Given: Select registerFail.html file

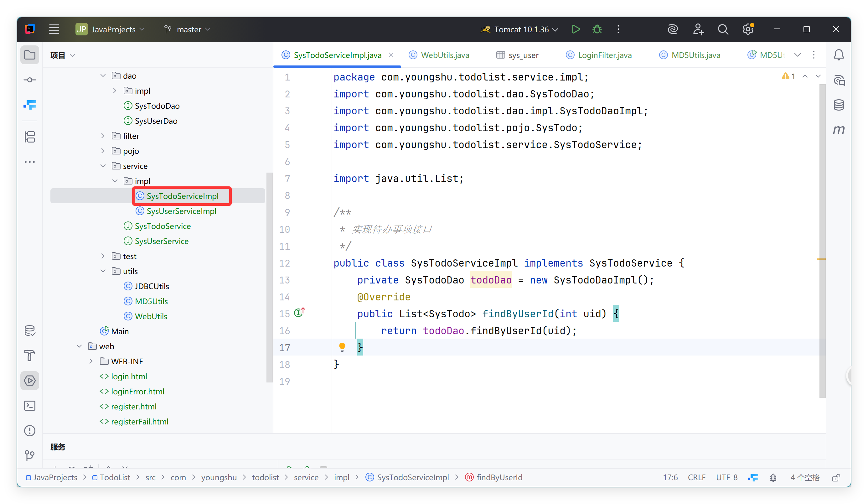Looking at the screenshot, I should (134, 421).
